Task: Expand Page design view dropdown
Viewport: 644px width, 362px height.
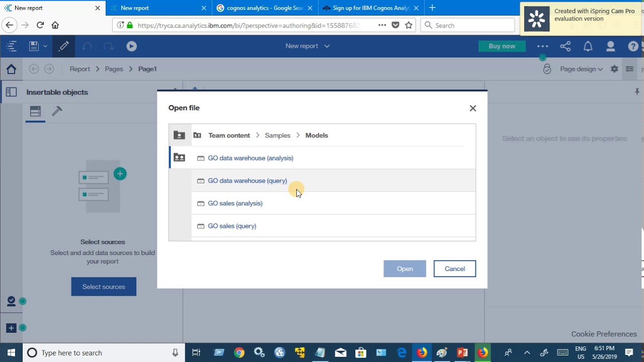Action: click(x=581, y=69)
